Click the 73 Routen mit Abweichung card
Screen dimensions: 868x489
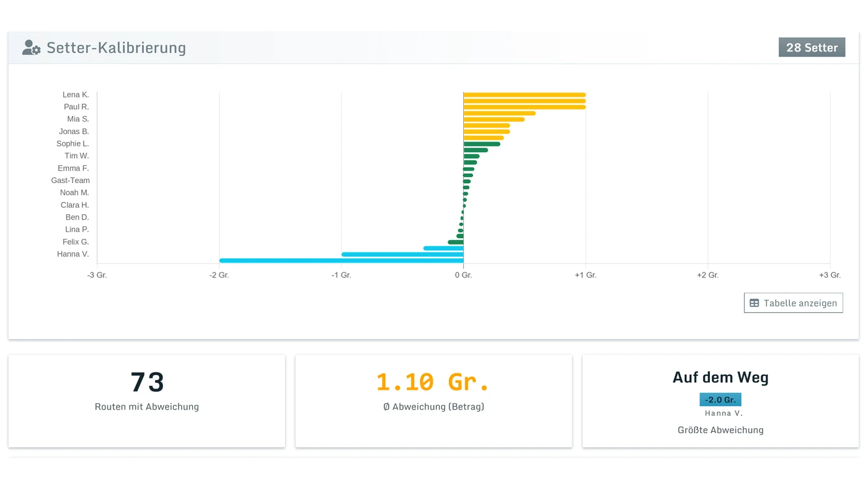tap(147, 401)
